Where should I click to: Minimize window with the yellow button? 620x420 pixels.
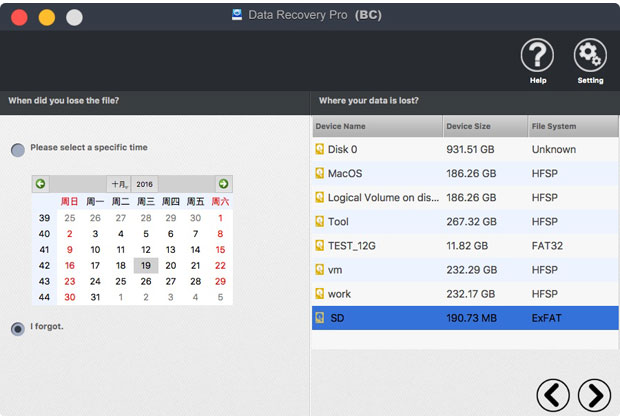tap(47, 17)
